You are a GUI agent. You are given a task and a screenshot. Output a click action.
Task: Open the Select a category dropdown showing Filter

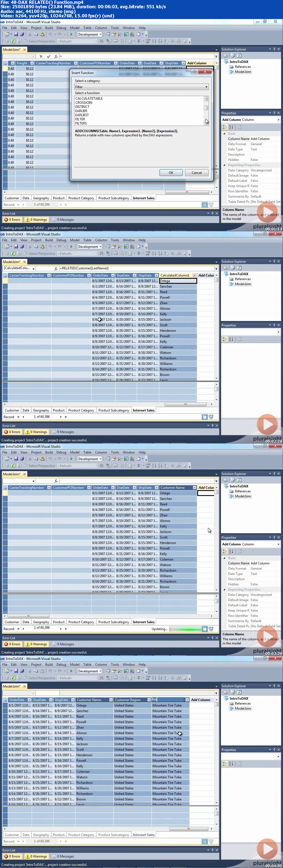pos(141,87)
